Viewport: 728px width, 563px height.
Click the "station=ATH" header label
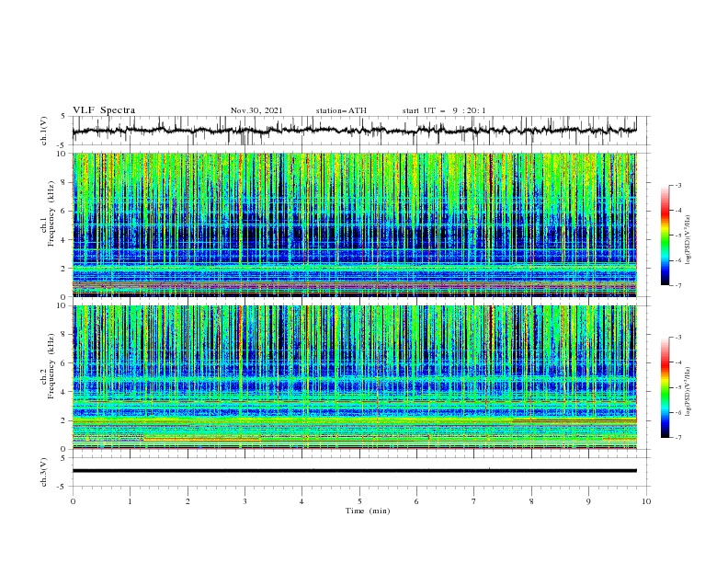341,110
